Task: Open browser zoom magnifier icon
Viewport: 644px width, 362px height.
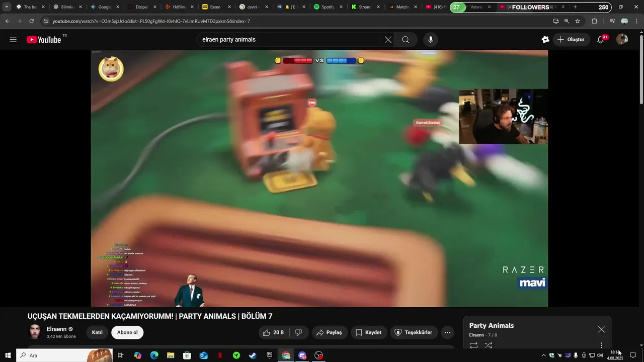Action: pos(567,21)
